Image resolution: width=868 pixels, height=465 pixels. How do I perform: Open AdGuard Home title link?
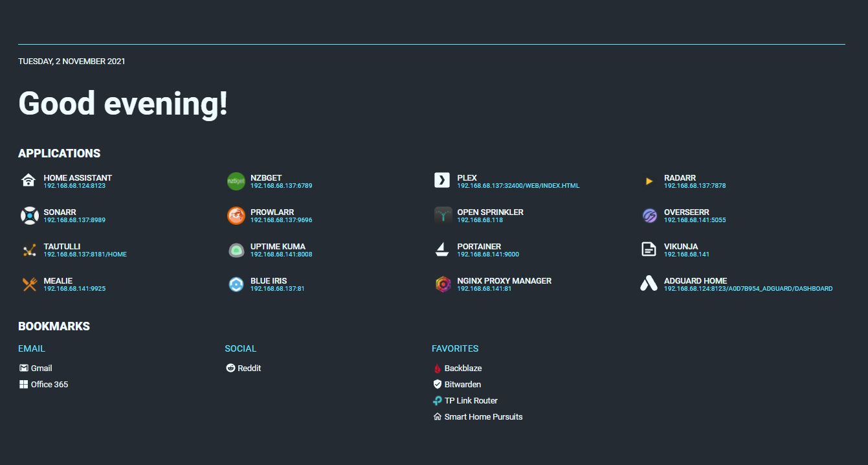point(696,280)
